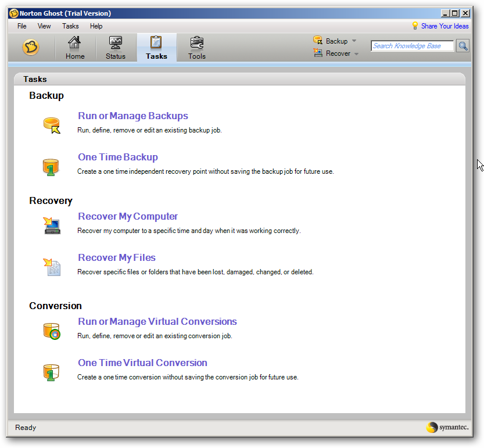Screen dimensions: 484x448
Task: Close the Norton Ghost window
Action: pos(465,13)
